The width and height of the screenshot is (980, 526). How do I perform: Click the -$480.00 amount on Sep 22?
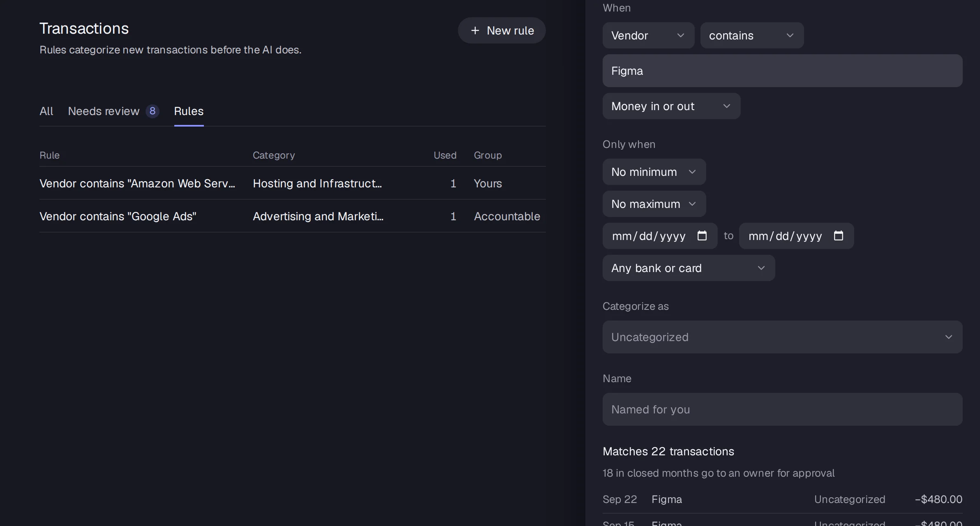click(x=938, y=499)
